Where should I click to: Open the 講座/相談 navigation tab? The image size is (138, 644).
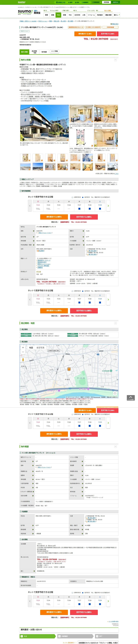point(108,15)
